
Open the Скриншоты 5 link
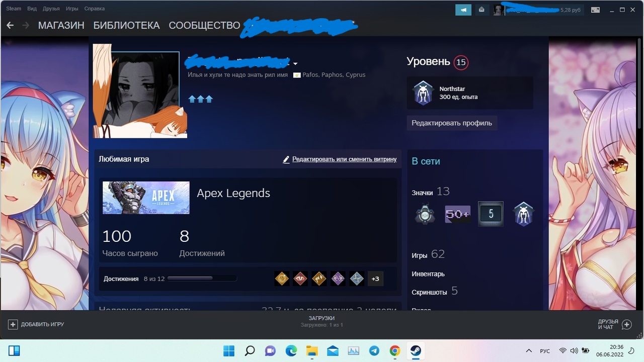435,291
